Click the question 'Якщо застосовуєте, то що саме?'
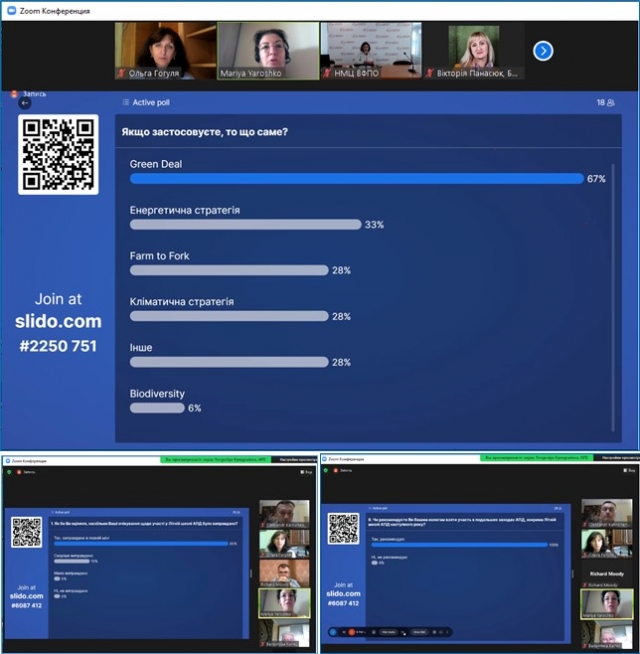The height and width of the screenshot is (654, 640). click(204, 132)
